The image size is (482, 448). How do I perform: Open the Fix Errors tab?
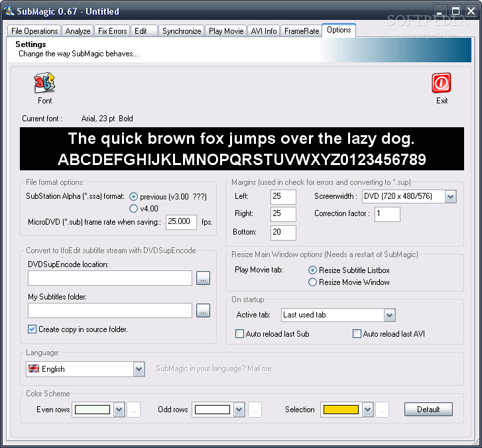pos(112,31)
